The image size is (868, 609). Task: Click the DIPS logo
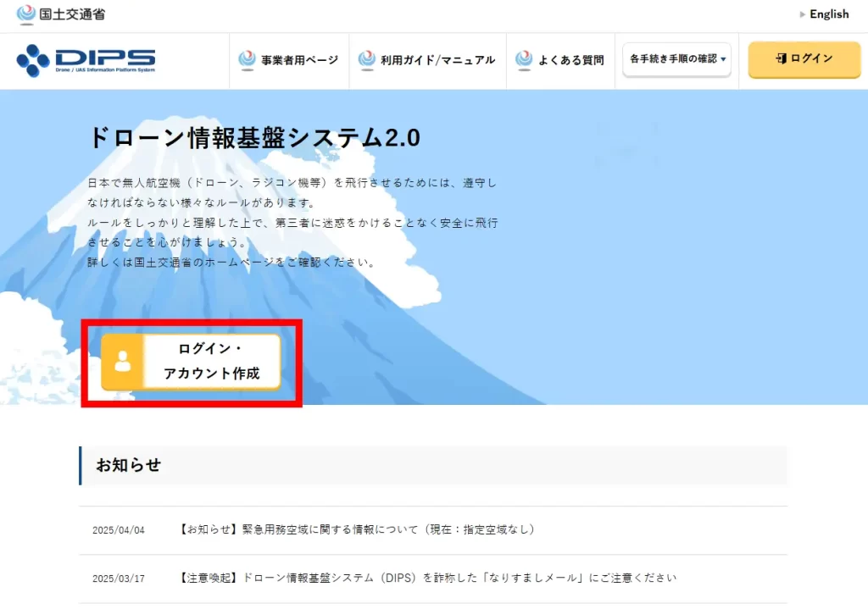(86, 60)
